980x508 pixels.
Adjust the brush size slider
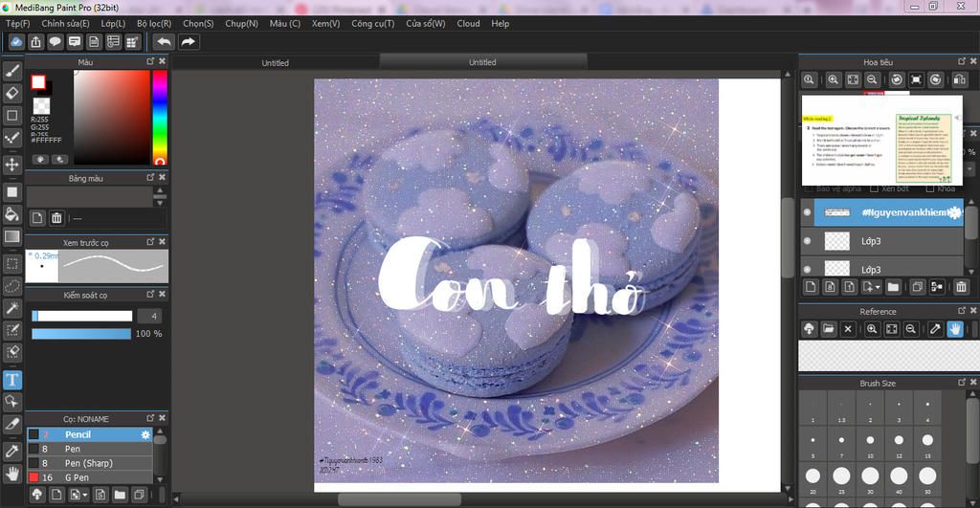[82, 316]
